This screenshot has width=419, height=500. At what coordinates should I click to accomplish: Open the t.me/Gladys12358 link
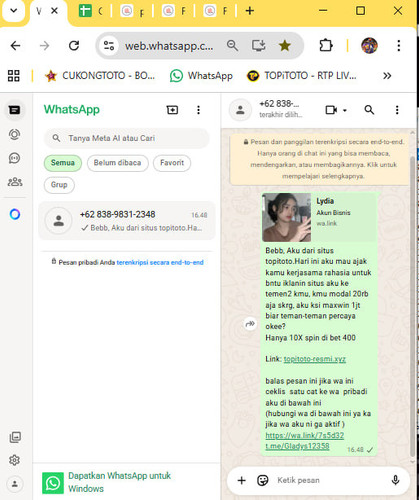click(297, 446)
